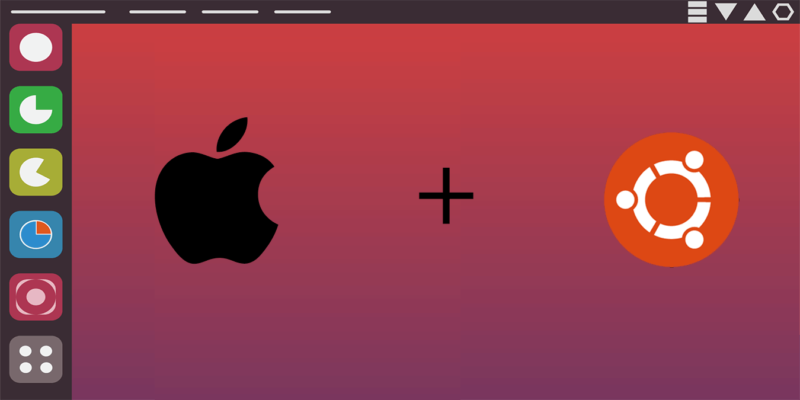Open the crimson dock icon with white oval
Screen dimensions: 800x400
coord(36,47)
